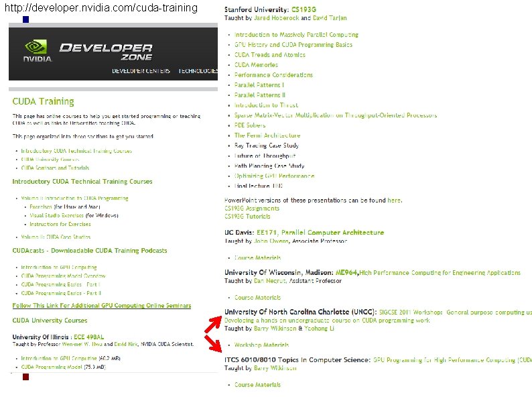Click the CUDA University Courses section heading
This screenshot has height=399, width=532.
click(50, 321)
